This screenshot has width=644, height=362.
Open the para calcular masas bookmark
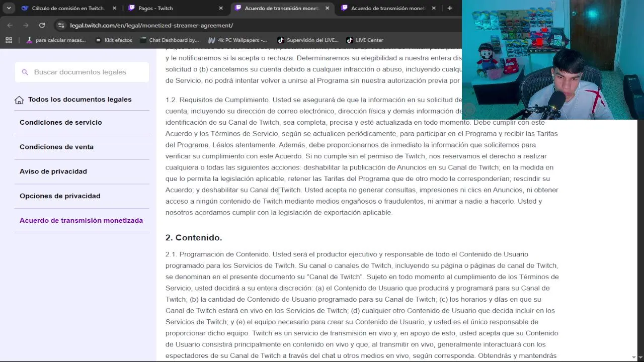pyautogui.click(x=56, y=40)
